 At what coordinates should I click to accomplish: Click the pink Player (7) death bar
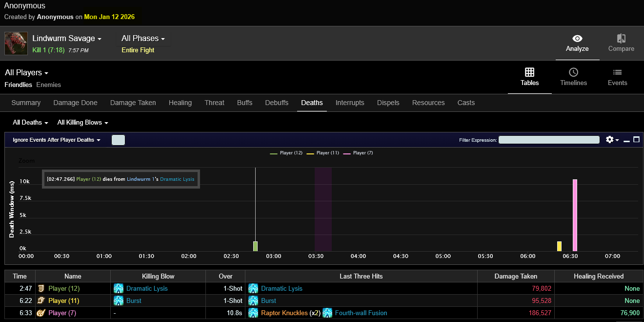tap(575, 215)
